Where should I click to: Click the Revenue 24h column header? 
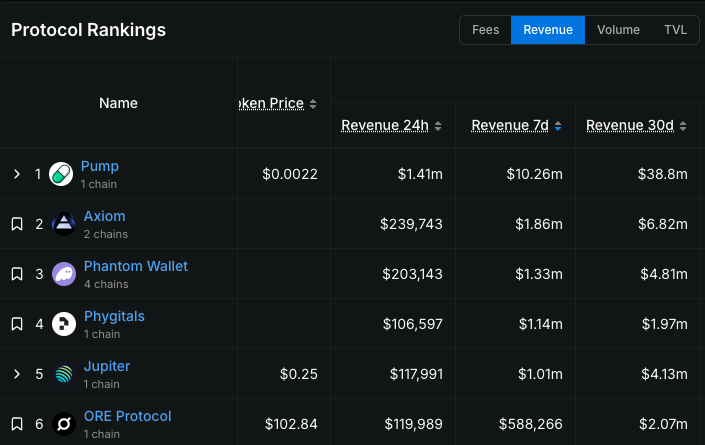click(385, 125)
